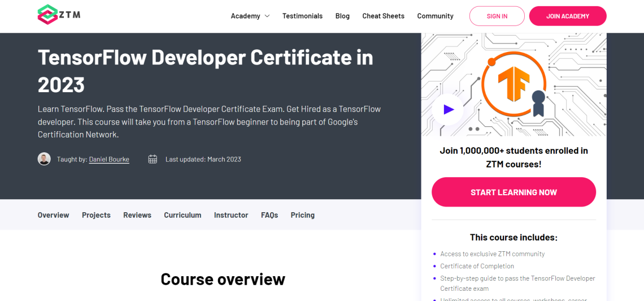Click the chevron arrow next to Academy

pyautogui.click(x=267, y=16)
